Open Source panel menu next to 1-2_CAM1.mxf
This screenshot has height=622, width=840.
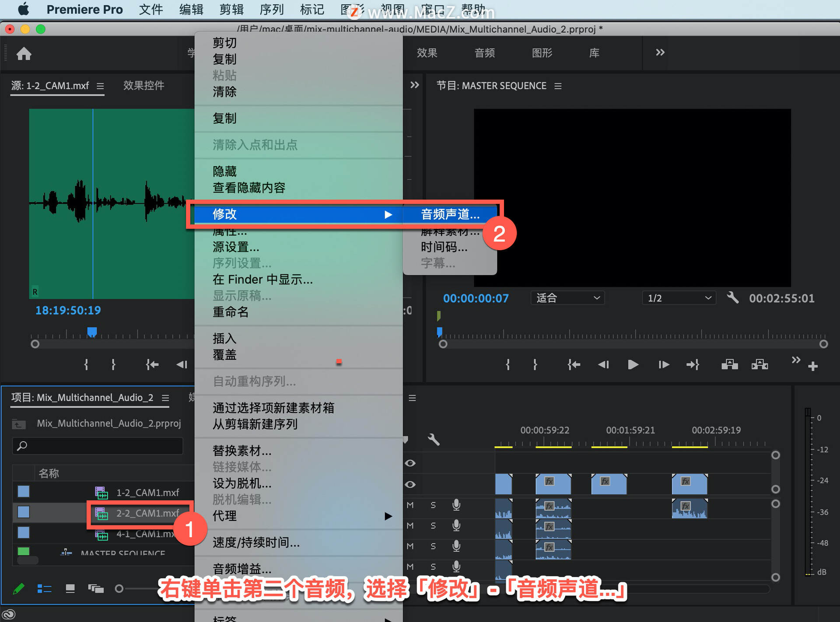pyautogui.click(x=100, y=86)
